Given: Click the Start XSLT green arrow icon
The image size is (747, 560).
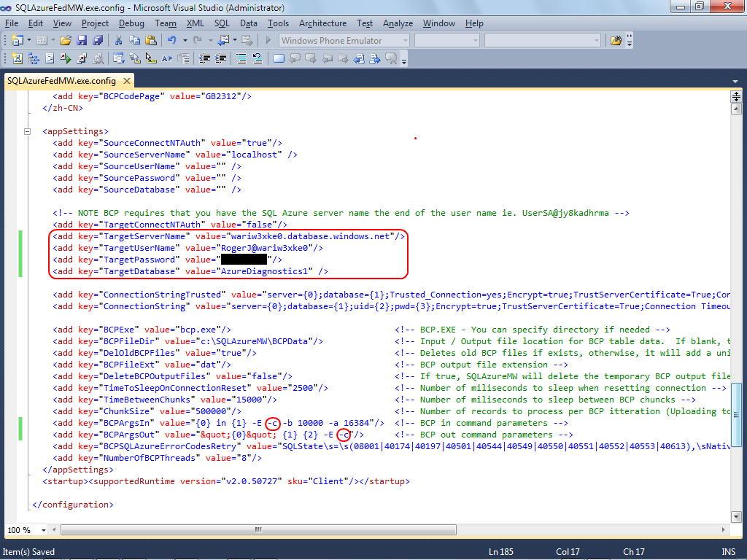Looking at the screenshot, I should tap(66, 58).
